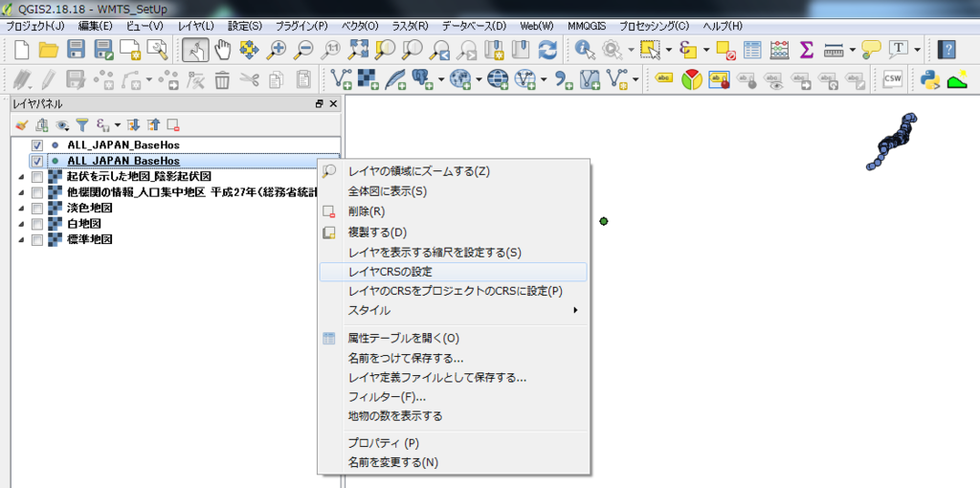
Task: Click Add SpatiaLite Layer feather icon
Action: coord(395,79)
